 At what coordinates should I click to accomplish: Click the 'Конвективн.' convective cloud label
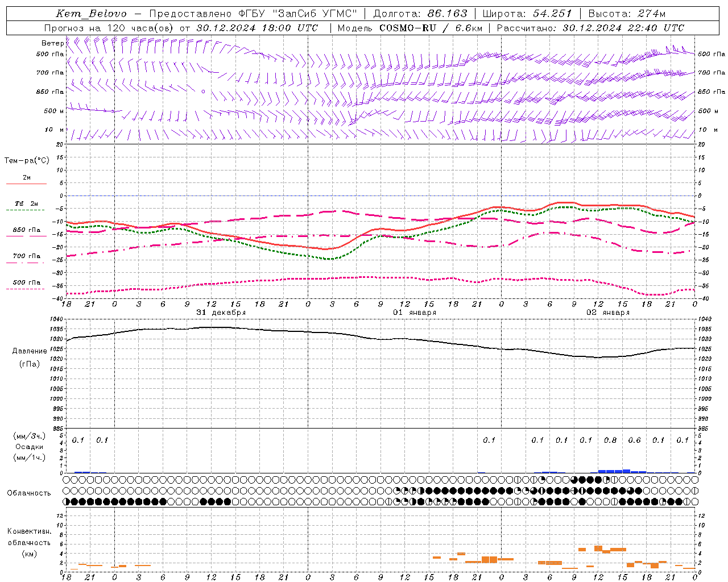coord(29,531)
